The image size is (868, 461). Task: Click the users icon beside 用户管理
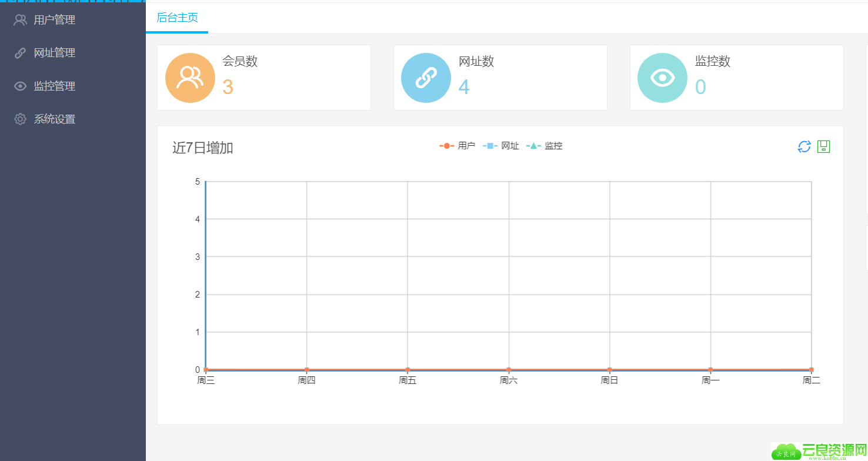(20, 20)
